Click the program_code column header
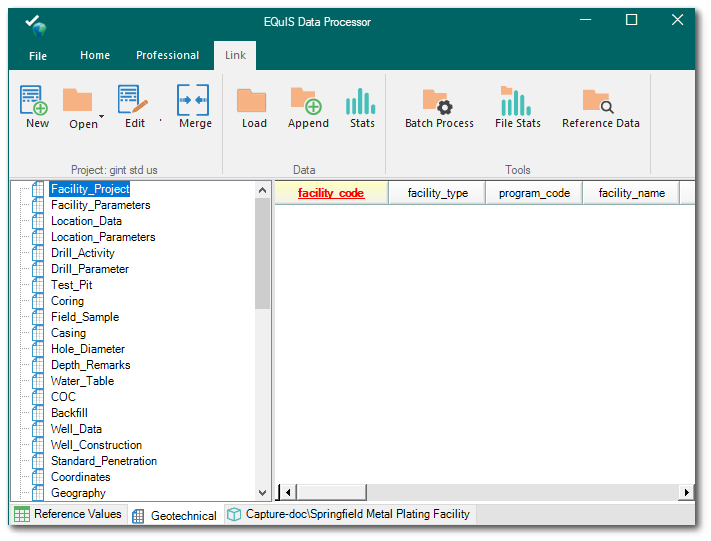The height and width of the screenshot is (541, 711). (534, 193)
